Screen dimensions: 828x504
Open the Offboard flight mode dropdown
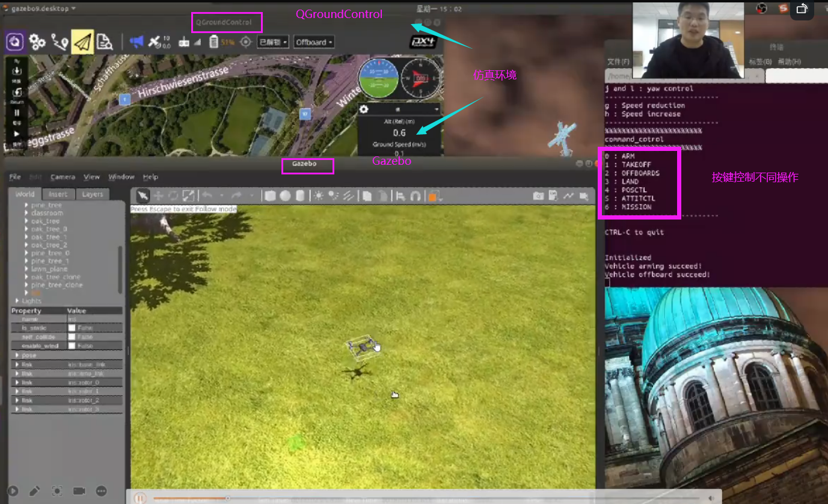coord(314,42)
